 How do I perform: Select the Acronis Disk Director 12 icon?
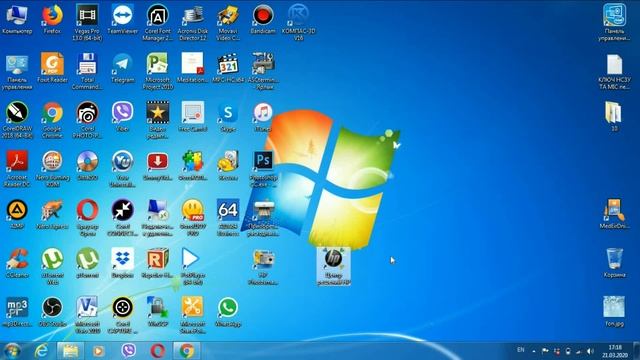click(x=193, y=22)
